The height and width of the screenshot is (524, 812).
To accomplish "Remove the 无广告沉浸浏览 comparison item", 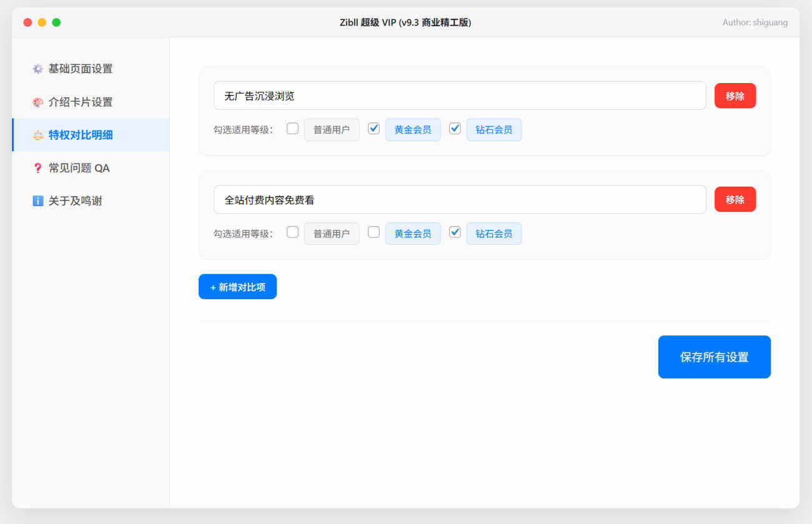I will (x=735, y=96).
